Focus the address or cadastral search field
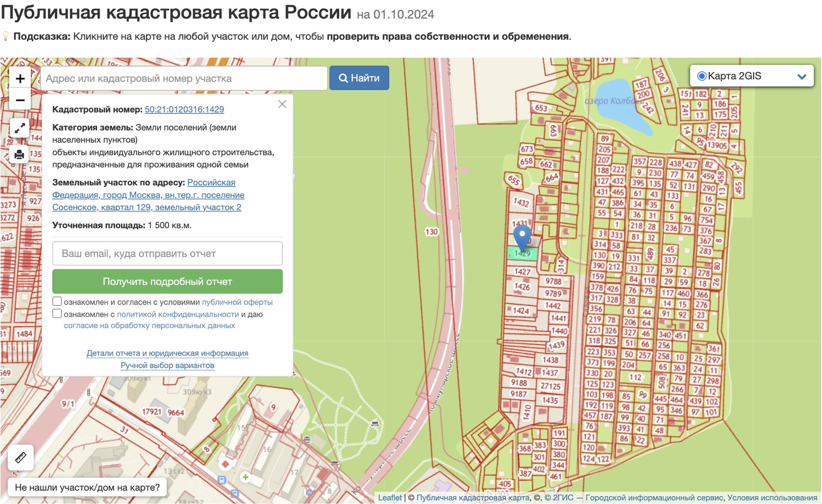 [184, 78]
